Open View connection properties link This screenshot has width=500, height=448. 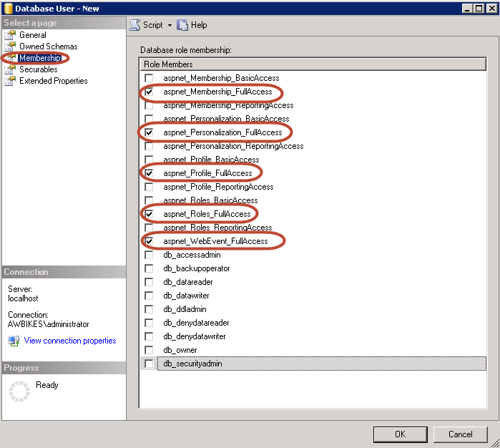pyautogui.click(x=70, y=341)
